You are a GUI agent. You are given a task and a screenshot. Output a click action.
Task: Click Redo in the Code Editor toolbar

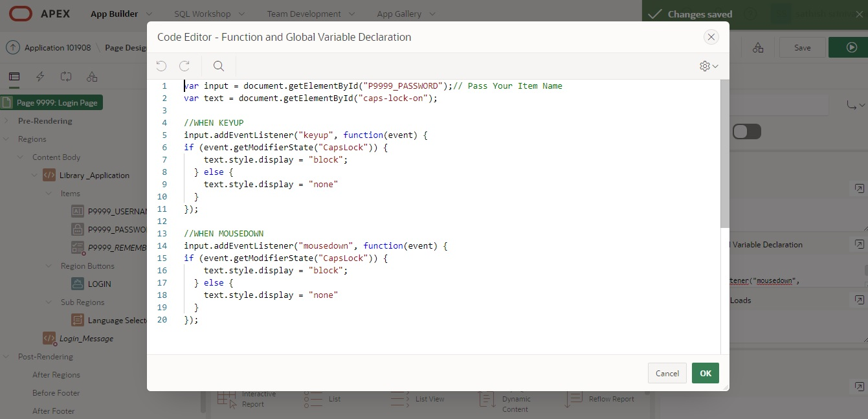pyautogui.click(x=184, y=66)
